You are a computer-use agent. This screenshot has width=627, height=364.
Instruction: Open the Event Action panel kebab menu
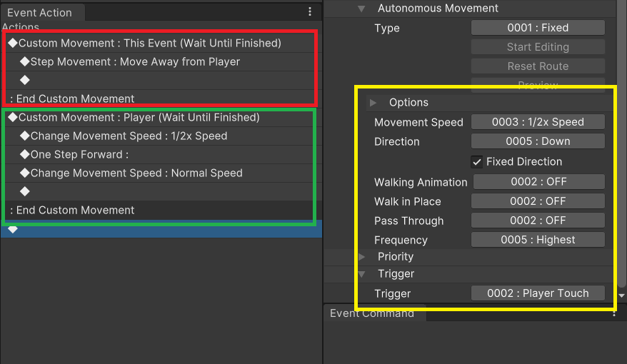click(x=310, y=11)
